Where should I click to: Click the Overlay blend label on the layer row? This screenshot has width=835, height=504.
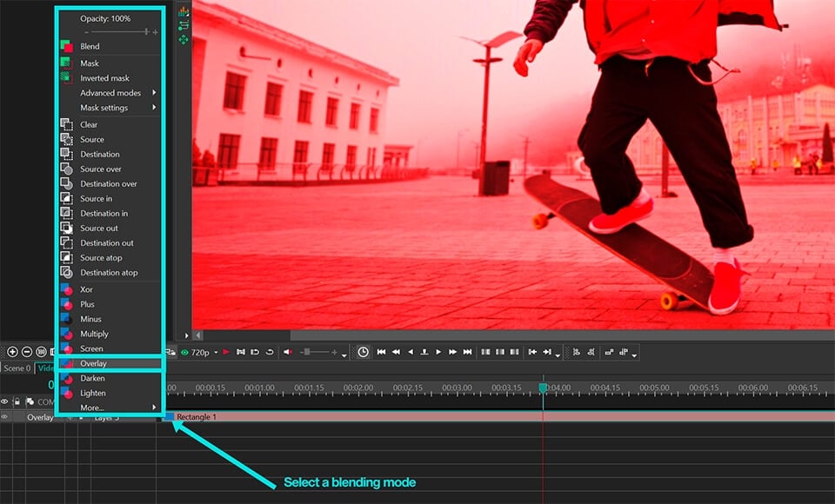[x=41, y=417]
